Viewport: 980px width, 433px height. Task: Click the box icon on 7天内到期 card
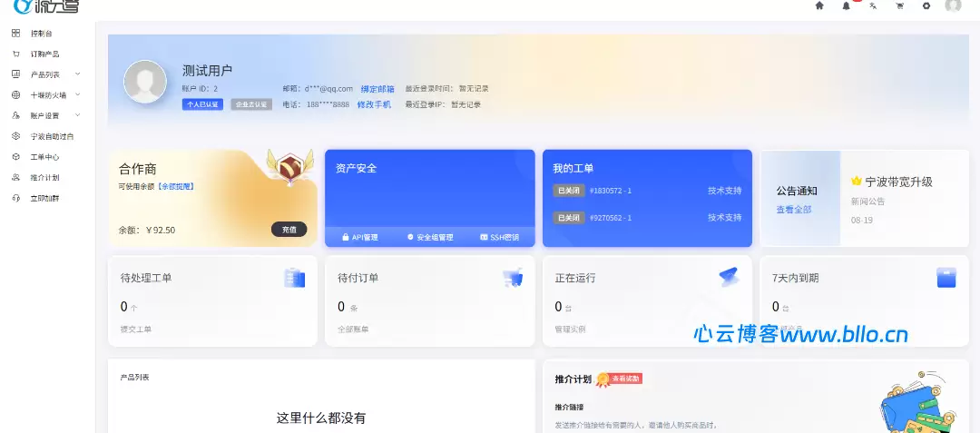click(x=946, y=278)
